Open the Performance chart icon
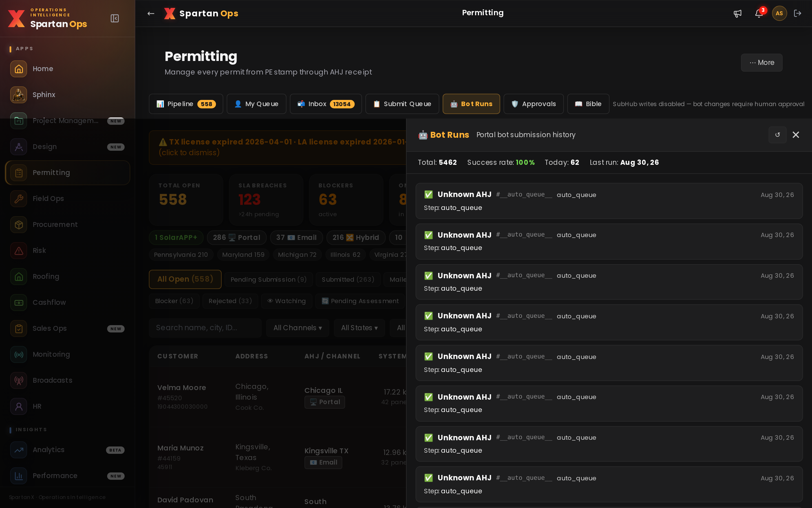This screenshot has height=508, width=812. point(18,476)
